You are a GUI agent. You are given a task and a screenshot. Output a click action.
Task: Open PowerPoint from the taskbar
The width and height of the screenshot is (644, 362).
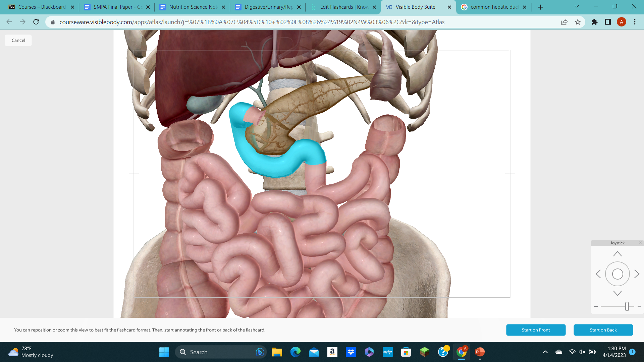479,352
